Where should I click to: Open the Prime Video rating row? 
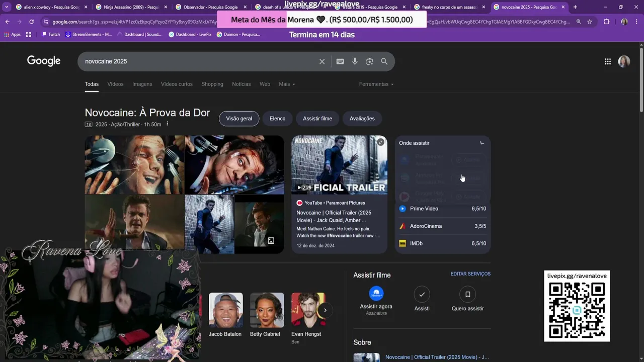(442, 209)
